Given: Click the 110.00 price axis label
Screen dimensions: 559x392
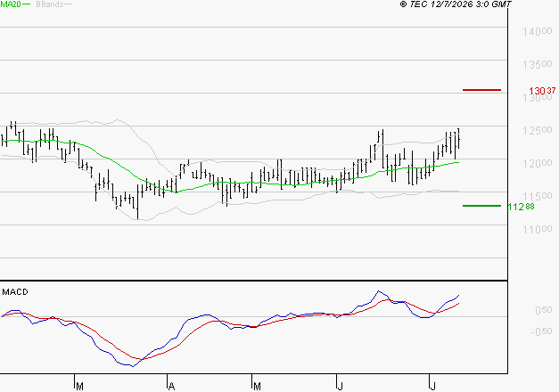Looking at the screenshot, I should point(538,229).
